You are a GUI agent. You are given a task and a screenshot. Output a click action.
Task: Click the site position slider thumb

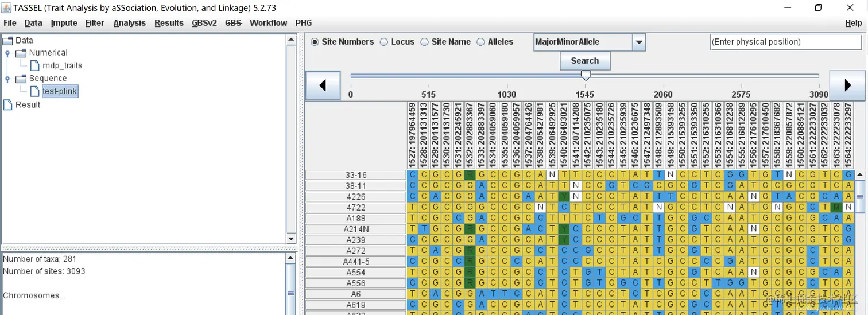(x=586, y=75)
